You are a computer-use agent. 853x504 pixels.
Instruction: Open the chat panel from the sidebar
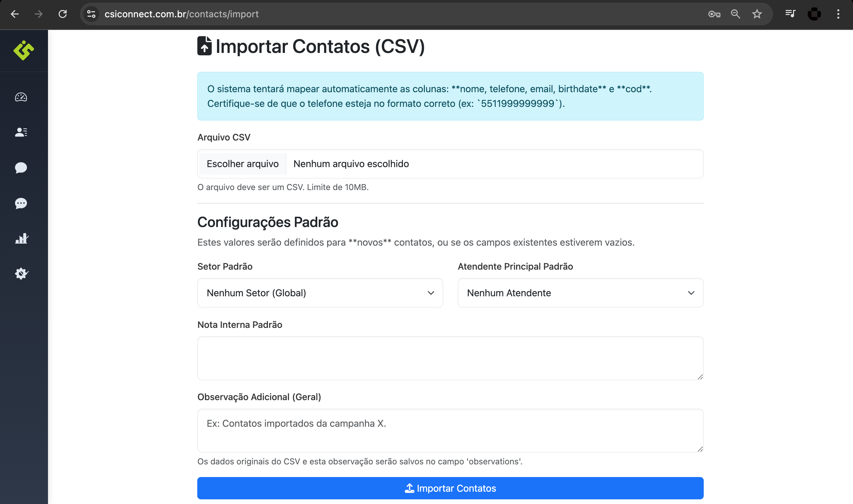(21, 168)
